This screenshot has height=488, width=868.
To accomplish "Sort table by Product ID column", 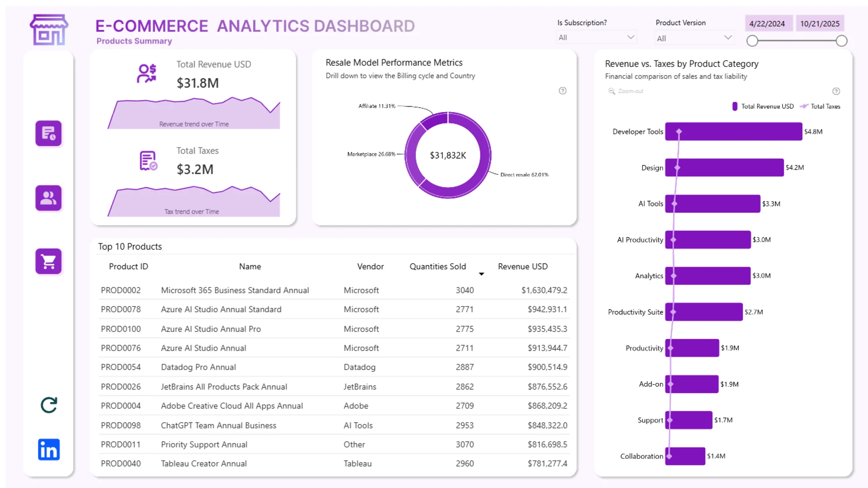I will (128, 267).
